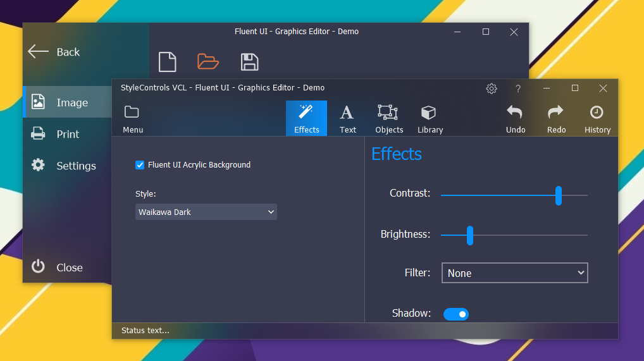Maximize the back Graphics Editor window
Viewport: 644px width, 361px height.
(x=485, y=32)
